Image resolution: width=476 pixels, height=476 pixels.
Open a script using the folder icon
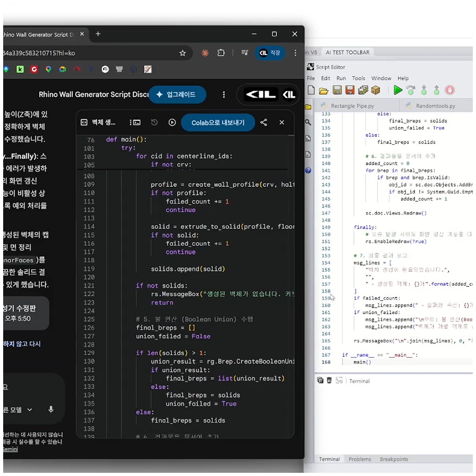pos(324,91)
